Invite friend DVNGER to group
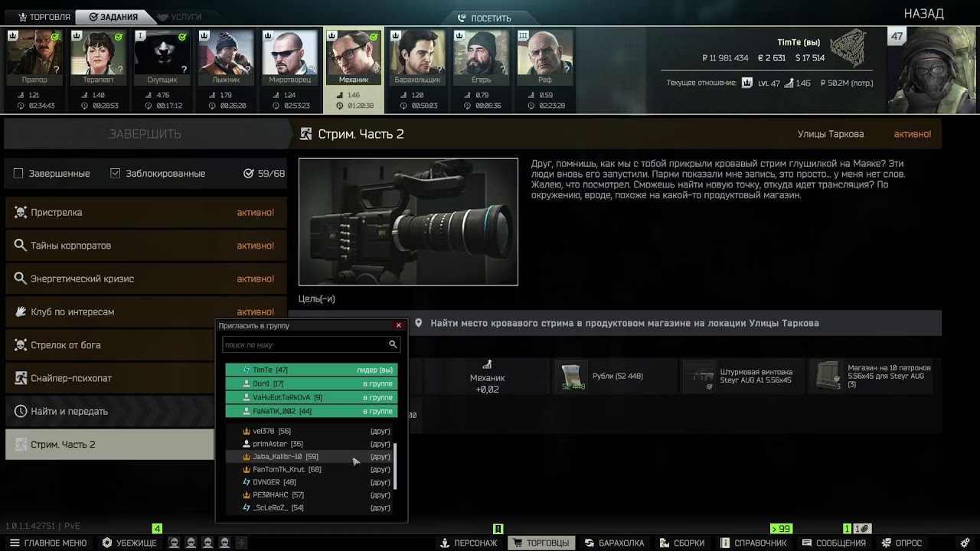 coord(310,482)
